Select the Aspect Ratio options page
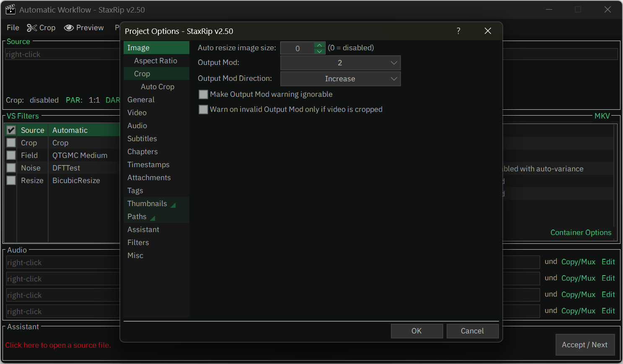623x364 pixels. coord(155,61)
